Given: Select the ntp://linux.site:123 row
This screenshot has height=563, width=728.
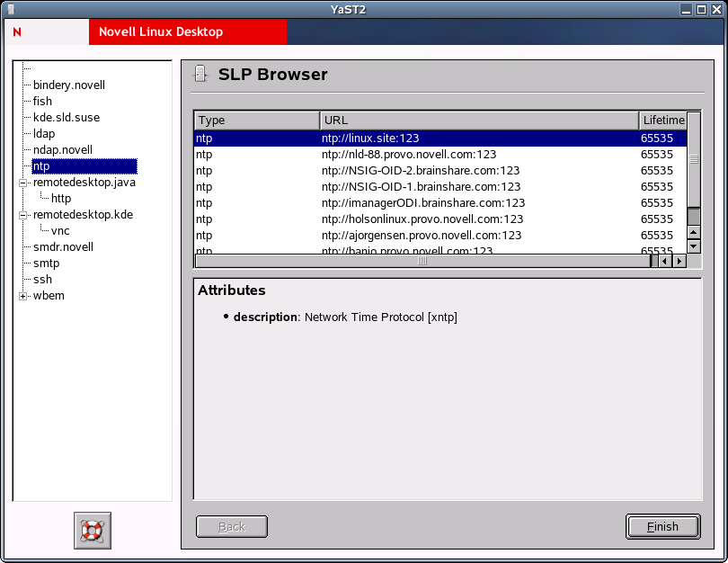Looking at the screenshot, I should [x=440, y=139].
